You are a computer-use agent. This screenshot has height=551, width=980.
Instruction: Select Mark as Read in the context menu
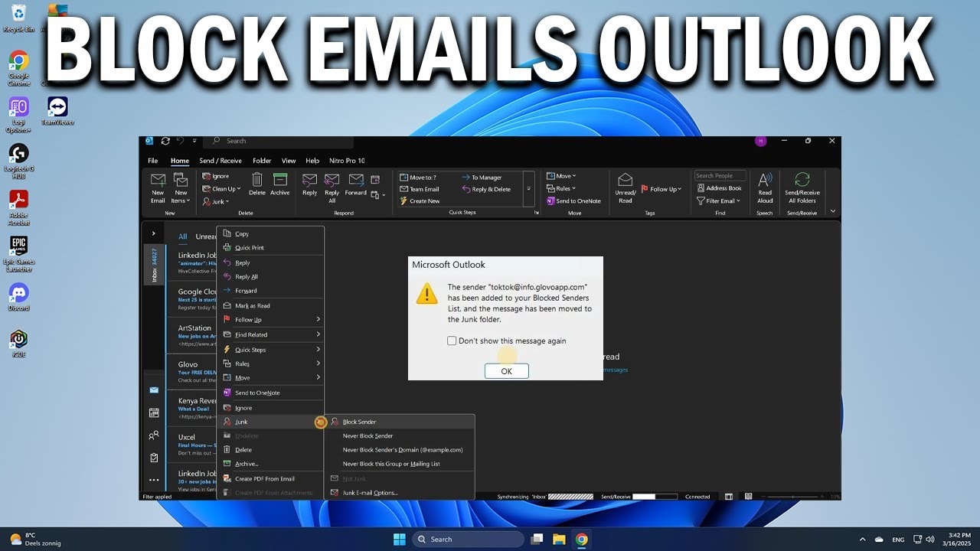coord(271,306)
